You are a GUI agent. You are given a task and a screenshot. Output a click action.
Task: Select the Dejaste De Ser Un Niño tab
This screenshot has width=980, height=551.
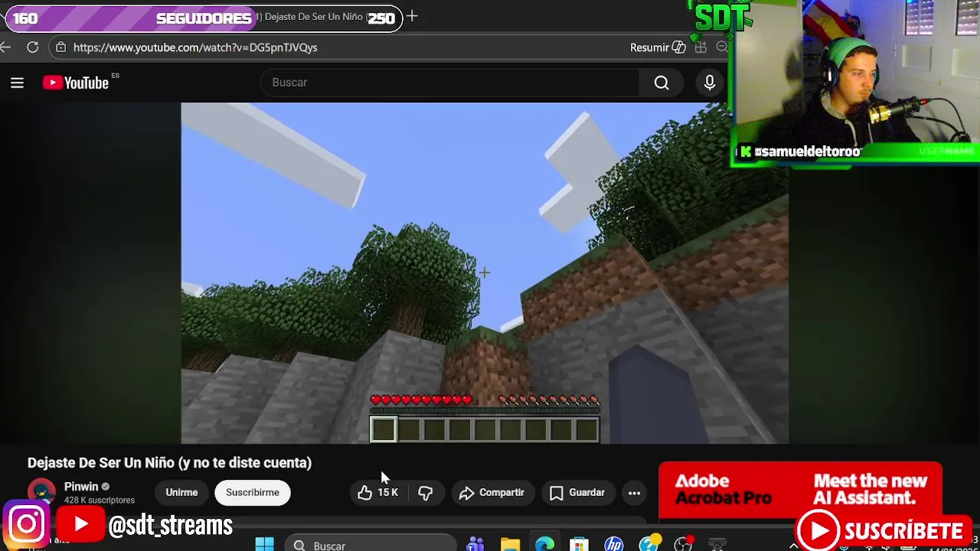[x=314, y=17]
